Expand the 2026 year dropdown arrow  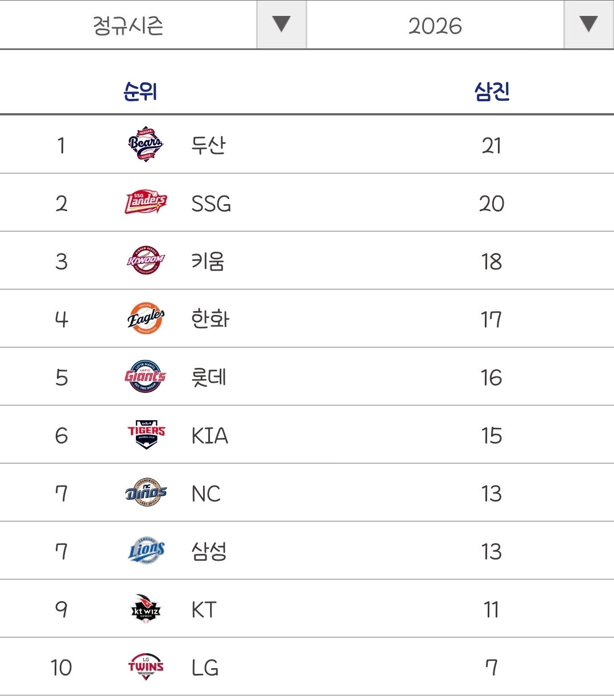pos(588,24)
